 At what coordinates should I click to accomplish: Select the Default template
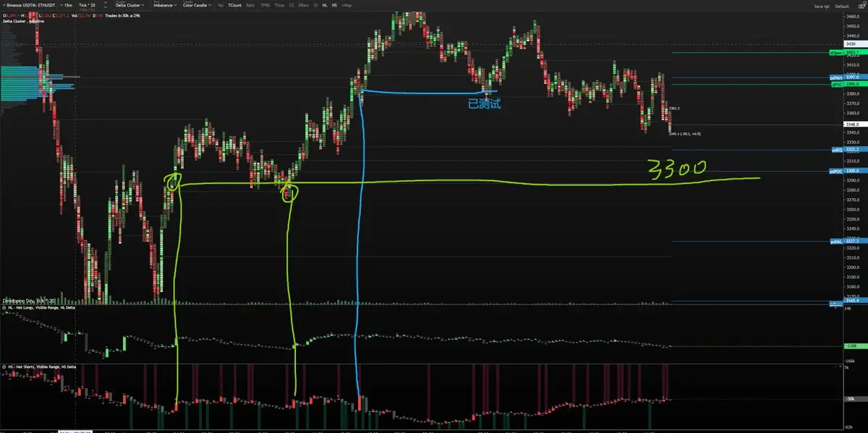(x=841, y=5)
